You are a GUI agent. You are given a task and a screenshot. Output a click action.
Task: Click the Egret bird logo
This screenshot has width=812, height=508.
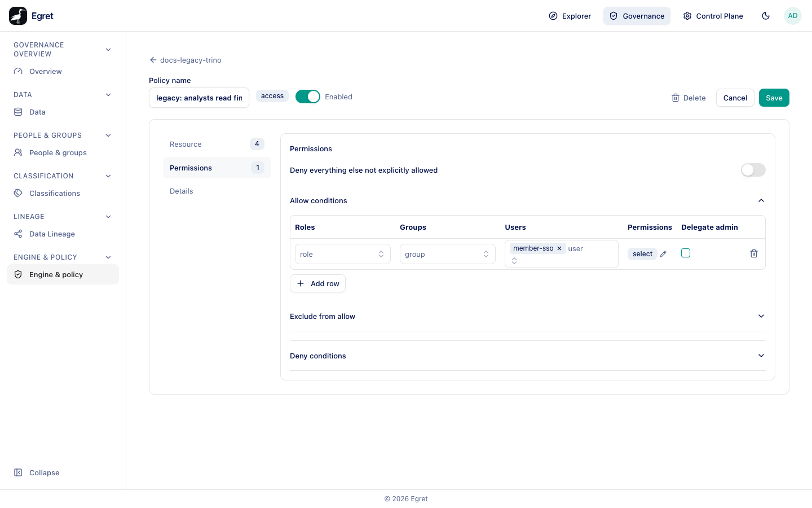click(18, 16)
